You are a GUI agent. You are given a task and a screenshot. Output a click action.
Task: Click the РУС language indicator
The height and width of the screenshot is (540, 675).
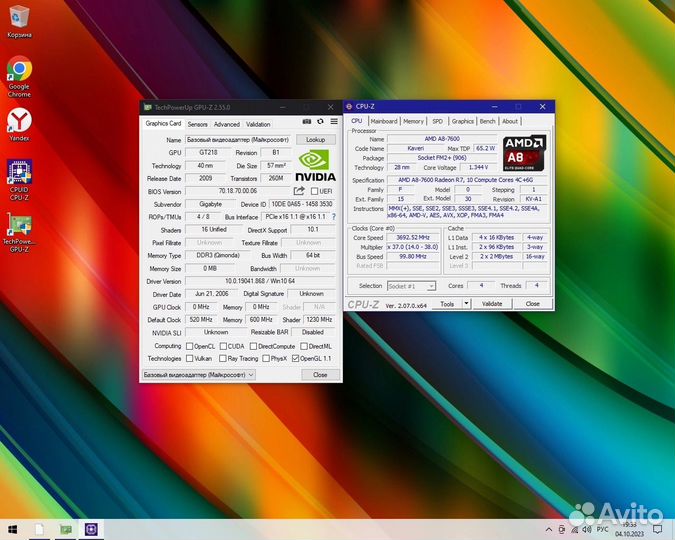(x=602, y=529)
